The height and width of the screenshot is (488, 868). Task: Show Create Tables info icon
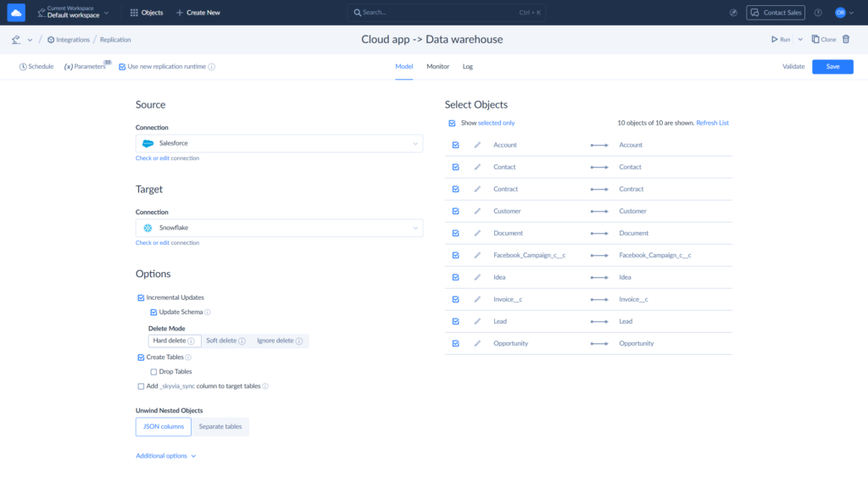click(188, 358)
